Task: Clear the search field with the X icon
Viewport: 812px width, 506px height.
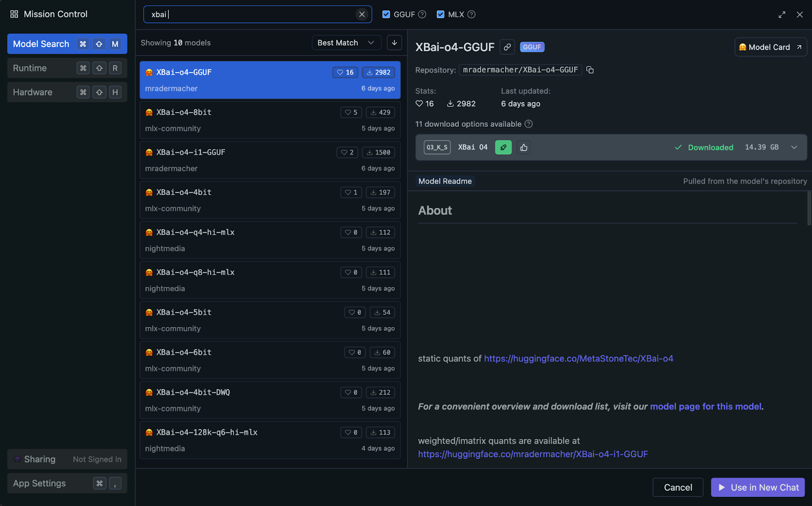Action: pos(362,14)
